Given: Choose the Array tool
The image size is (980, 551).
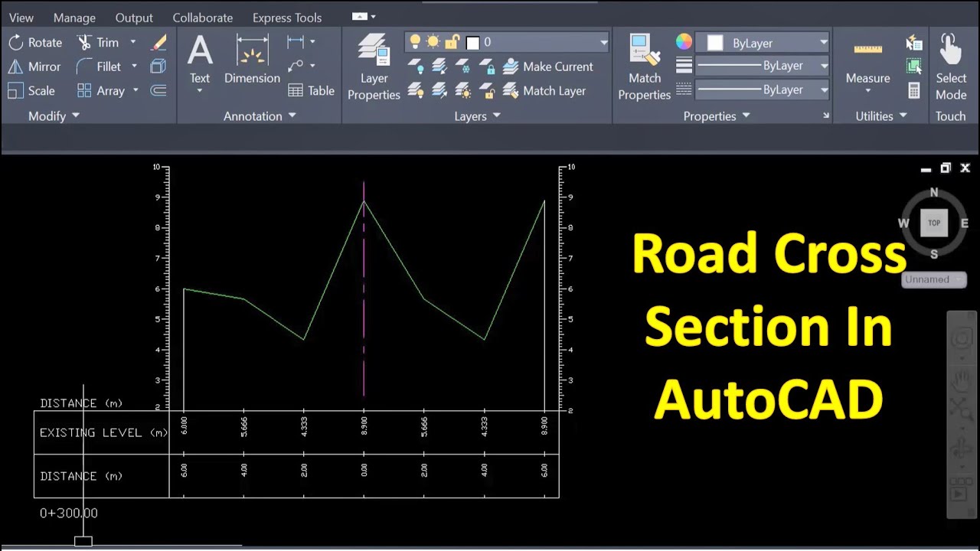Looking at the screenshot, I should 100,90.
